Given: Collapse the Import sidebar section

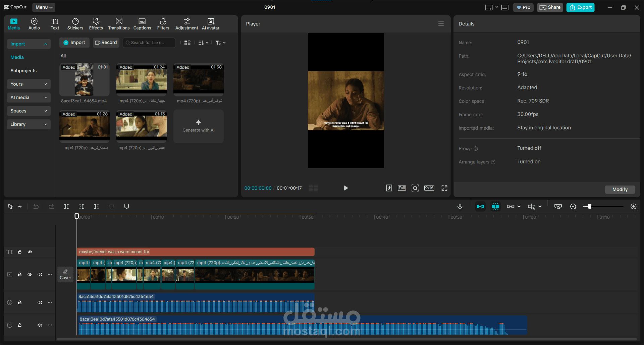Looking at the screenshot, I should (x=29, y=44).
